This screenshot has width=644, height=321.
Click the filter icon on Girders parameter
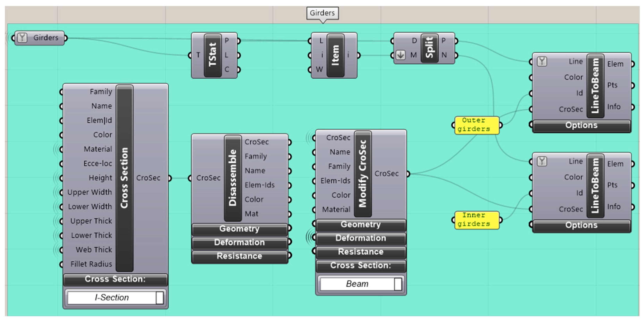pyautogui.click(x=22, y=38)
